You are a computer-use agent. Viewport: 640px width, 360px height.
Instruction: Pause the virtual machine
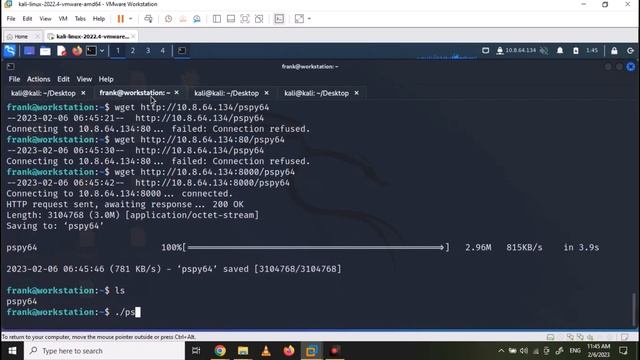120,19
